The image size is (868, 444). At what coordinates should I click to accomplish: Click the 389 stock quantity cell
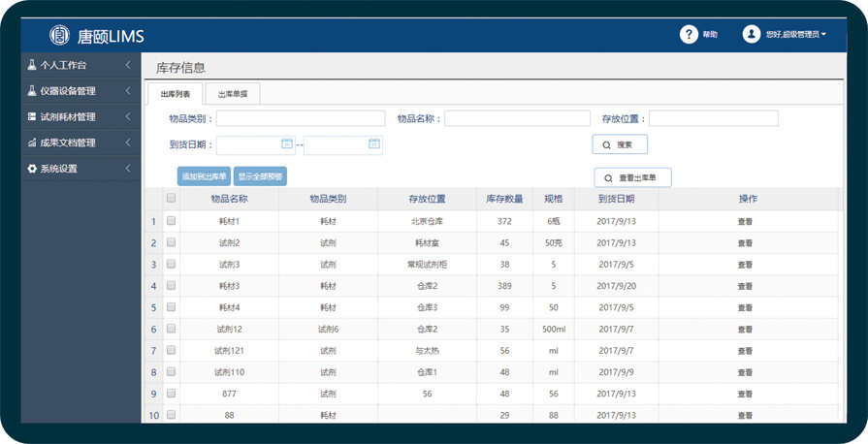point(505,286)
